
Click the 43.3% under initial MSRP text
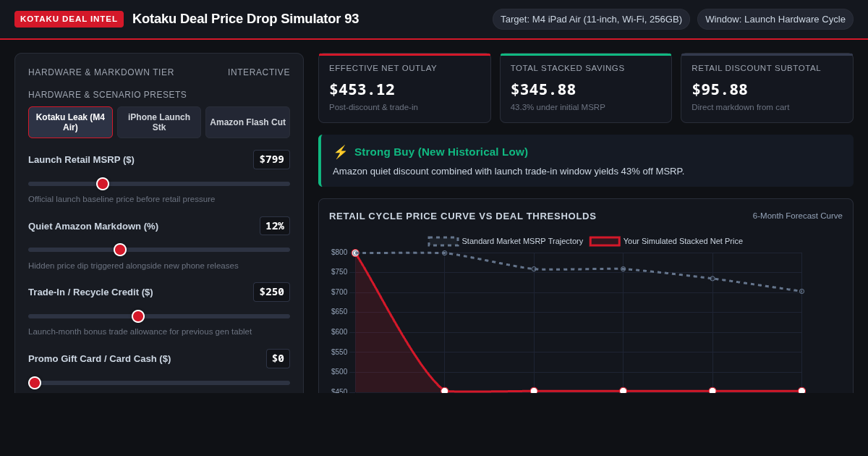point(558,107)
